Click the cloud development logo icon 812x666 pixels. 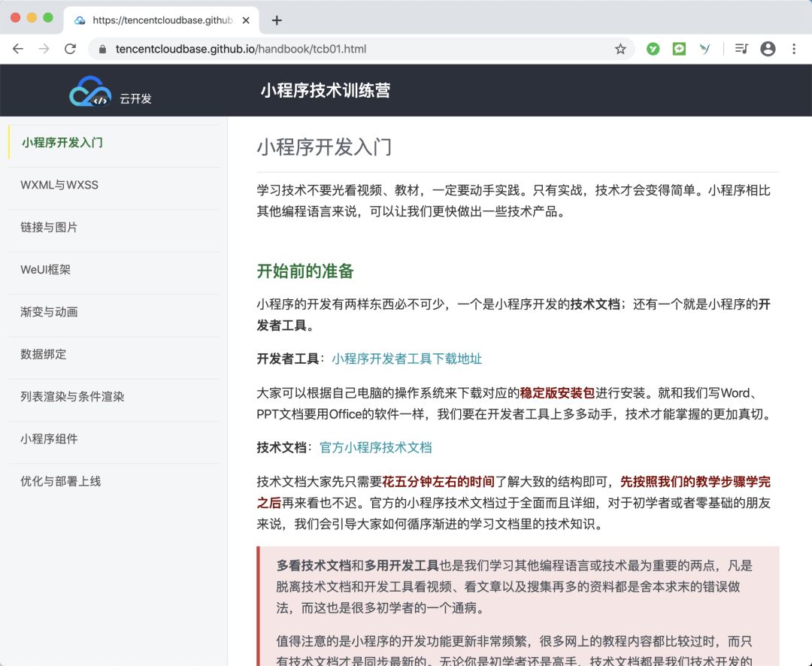click(x=90, y=91)
